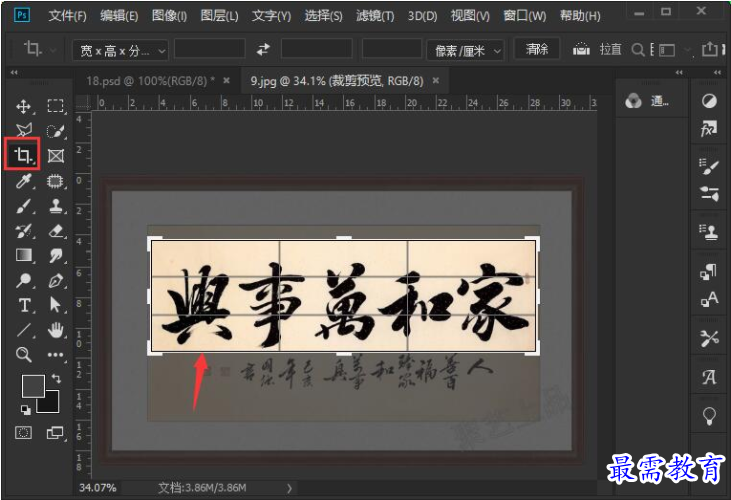
Task: Reset default foreground and background colors
Action: pos(26,410)
